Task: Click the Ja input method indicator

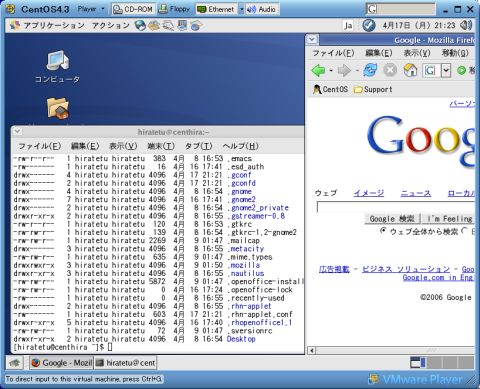Action: tap(348, 25)
